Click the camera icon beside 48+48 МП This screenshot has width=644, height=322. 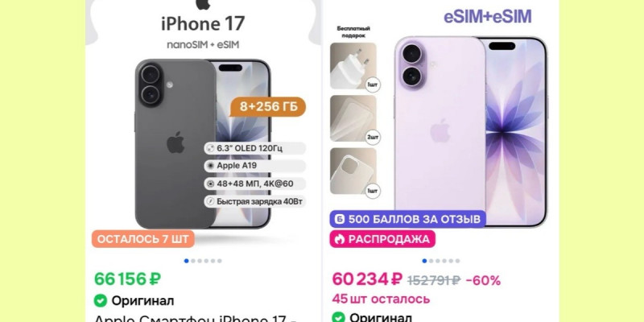coord(210,184)
